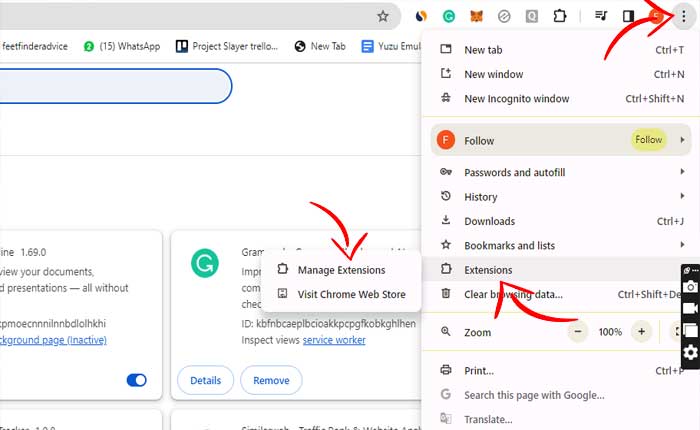Expand the Passwords and autofill arrow
This screenshot has height=430, width=700.
[682, 171]
